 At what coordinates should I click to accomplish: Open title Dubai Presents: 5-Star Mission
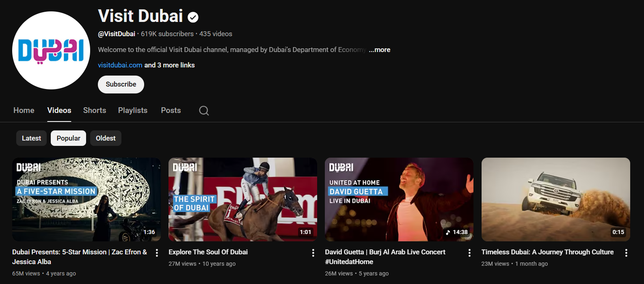tap(80, 257)
